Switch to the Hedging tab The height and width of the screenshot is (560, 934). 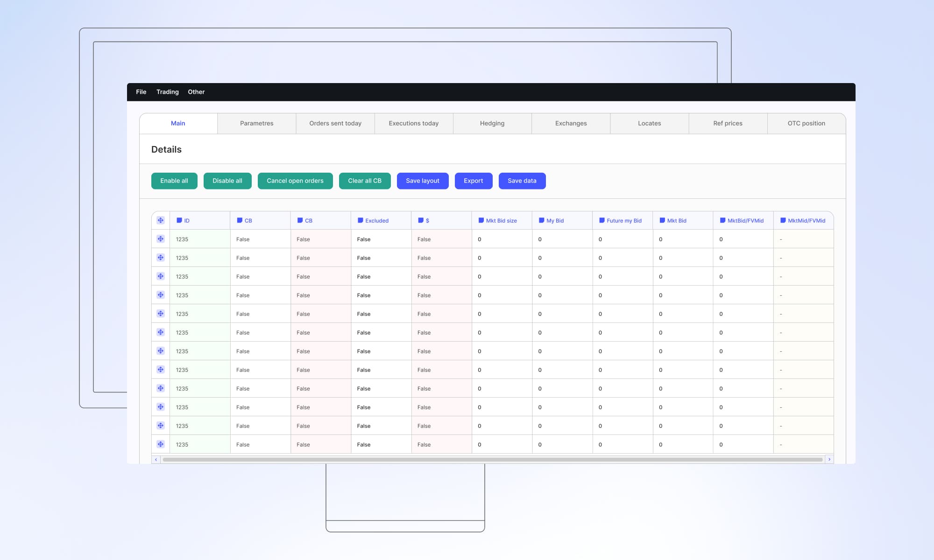(x=492, y=124)
